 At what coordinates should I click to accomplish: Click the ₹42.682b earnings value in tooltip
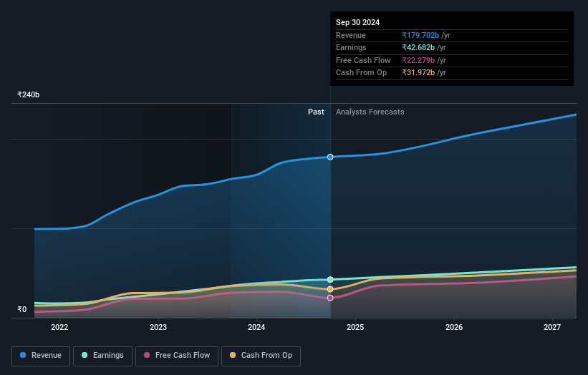click(418, 47)
